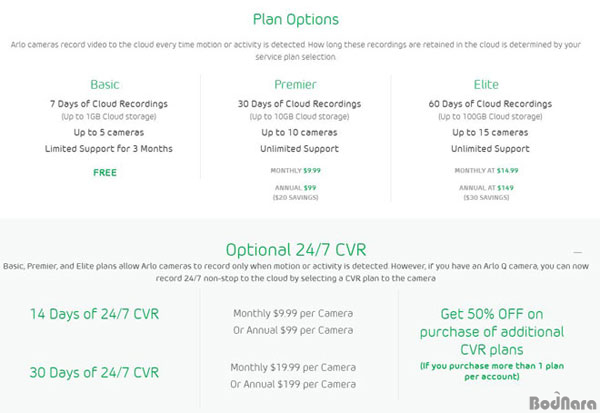Click the Plan Options title

tap(296, 20)
